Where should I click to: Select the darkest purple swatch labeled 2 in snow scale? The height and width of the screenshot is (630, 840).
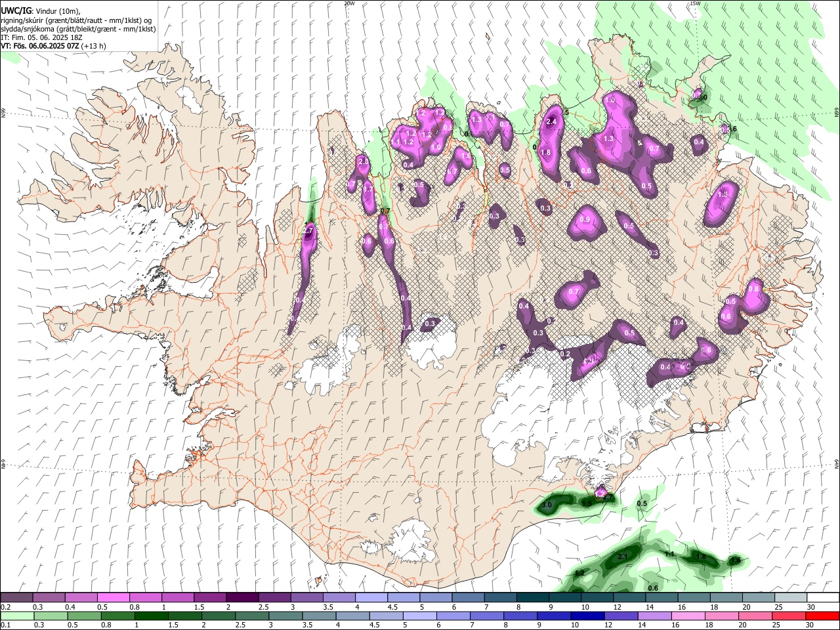point(242,598)
